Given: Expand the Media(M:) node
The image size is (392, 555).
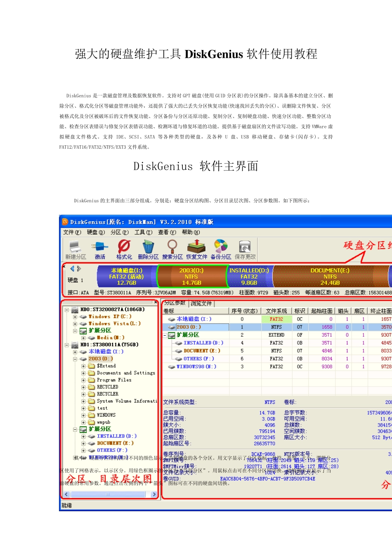Looking at the screenshot, I should pos(83,338).
